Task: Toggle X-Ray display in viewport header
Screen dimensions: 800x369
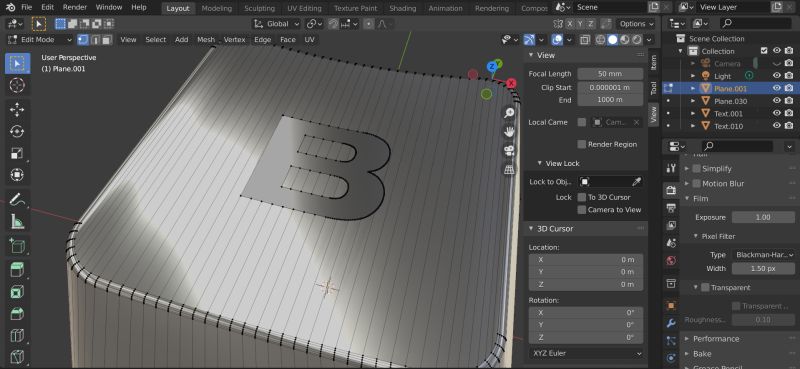Action: [585, 40]
